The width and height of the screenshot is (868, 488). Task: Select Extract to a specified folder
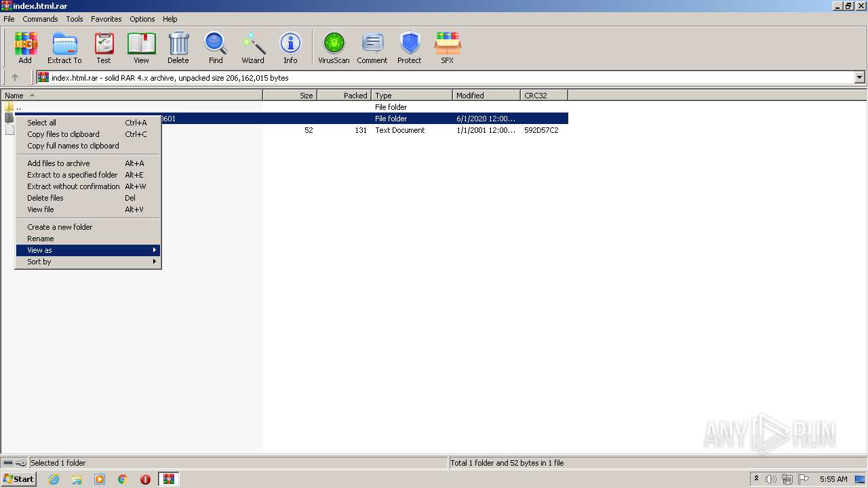click(88, 175)
